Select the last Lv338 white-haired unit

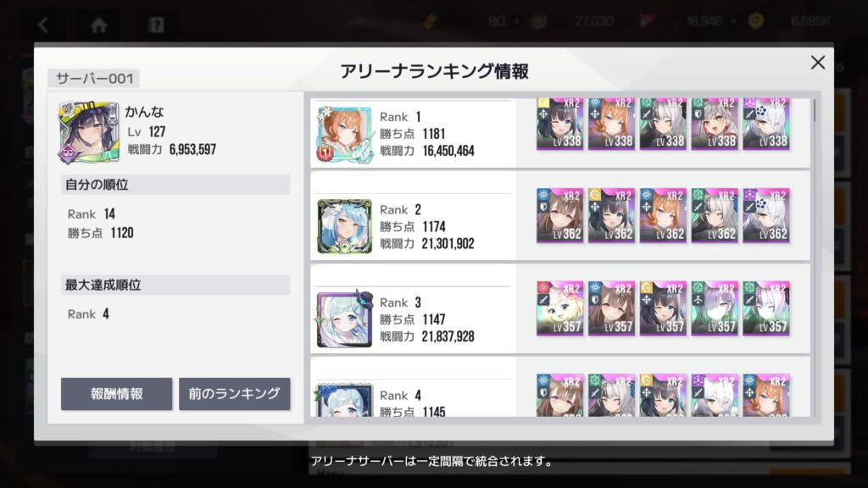[x=766, y=124]
